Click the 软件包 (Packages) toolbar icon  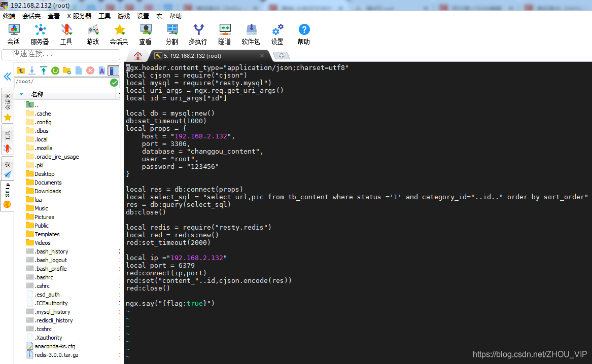pyautogui.click(x=251, y=34)
